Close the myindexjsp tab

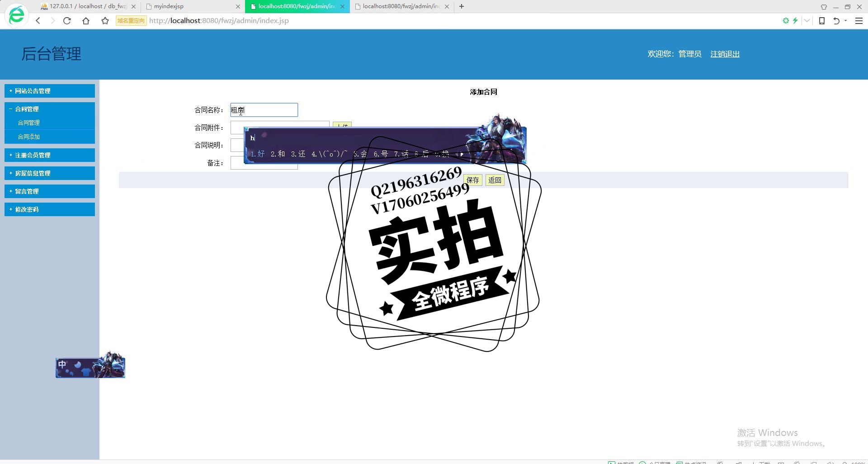click(238, 7)
